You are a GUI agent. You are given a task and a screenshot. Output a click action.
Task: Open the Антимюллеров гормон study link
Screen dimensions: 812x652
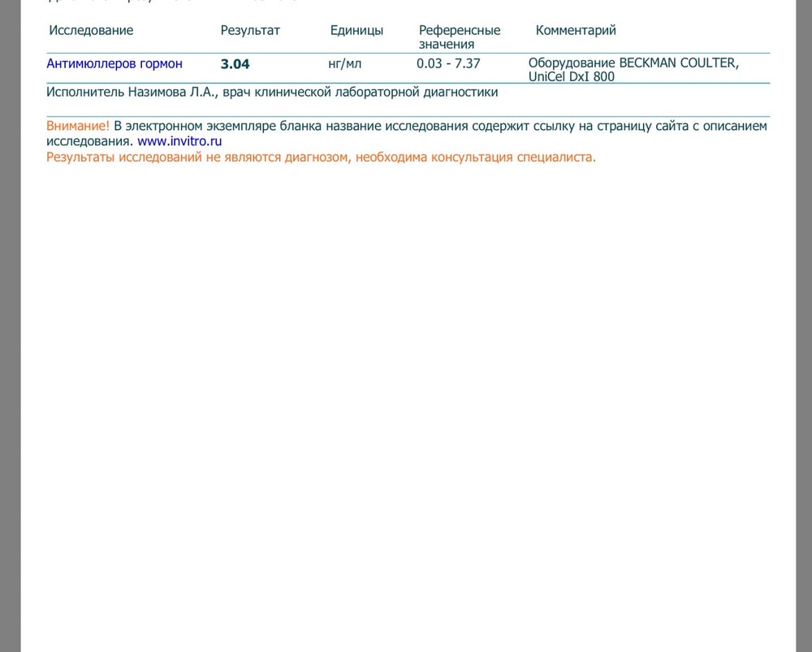(x=114, y=63)
